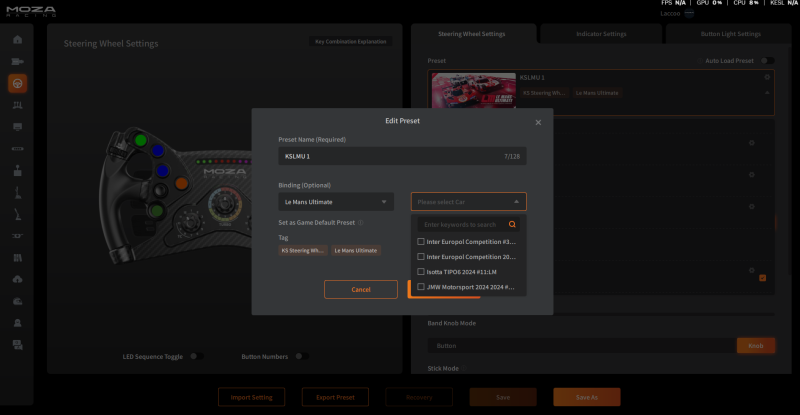The width and height of the screenshot is (800, 415).
Task: Click the bottom bar Save button
Action: pos(503,397)
